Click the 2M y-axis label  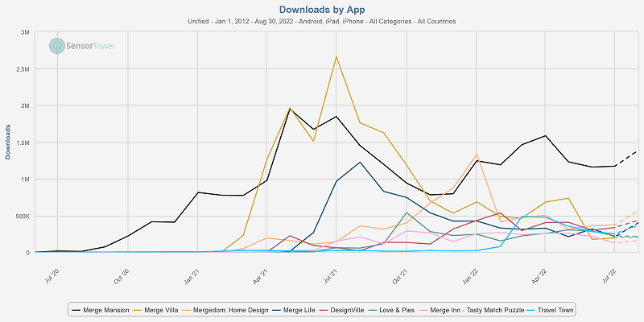(x=25, y=105)
